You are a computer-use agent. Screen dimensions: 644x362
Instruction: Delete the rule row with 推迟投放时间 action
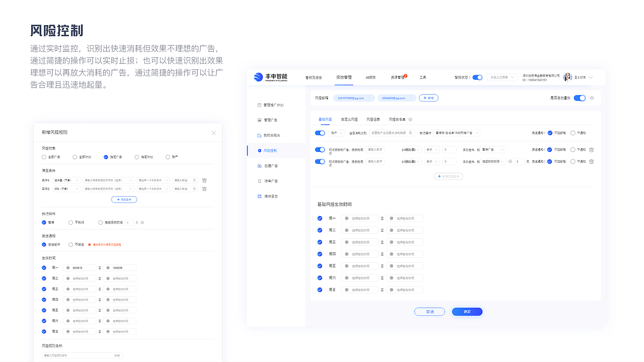point(591,161)
